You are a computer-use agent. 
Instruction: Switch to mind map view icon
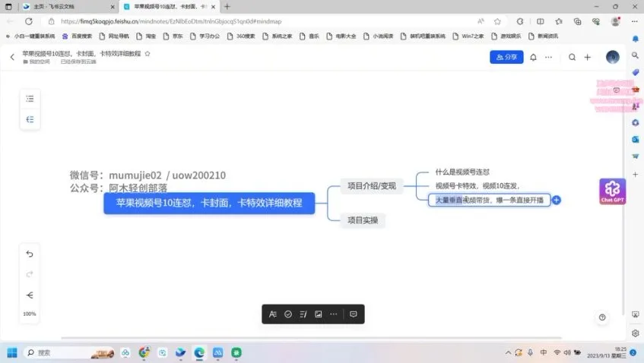coord(30,119)
